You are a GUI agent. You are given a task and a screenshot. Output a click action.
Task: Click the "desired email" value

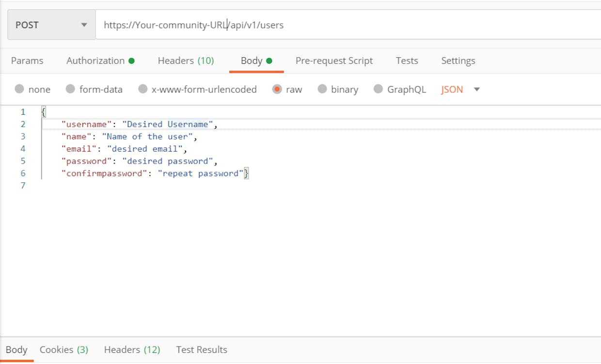[145, 149]
